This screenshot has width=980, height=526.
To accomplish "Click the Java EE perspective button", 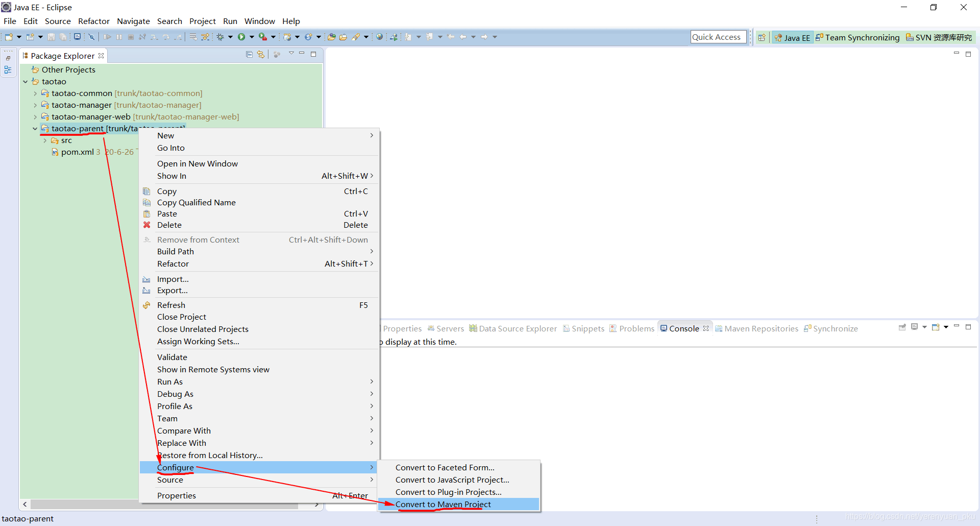I will tap(792, 37).
